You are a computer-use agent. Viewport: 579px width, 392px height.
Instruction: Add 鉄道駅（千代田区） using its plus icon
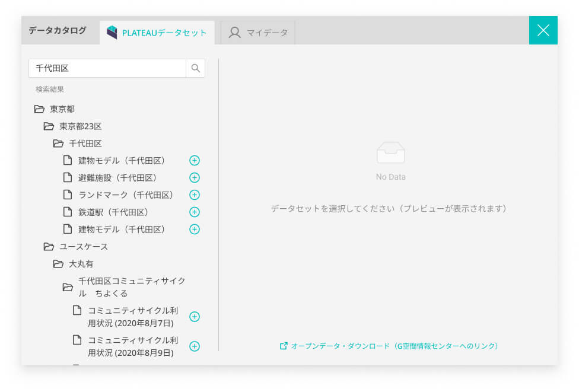[195, 212]
